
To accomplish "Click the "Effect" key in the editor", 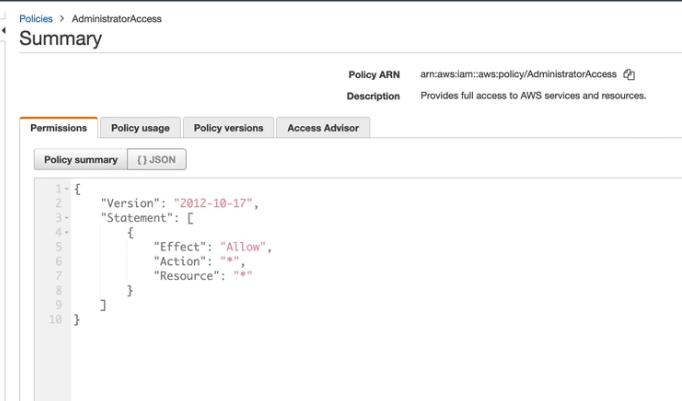I will coord(176,247).
